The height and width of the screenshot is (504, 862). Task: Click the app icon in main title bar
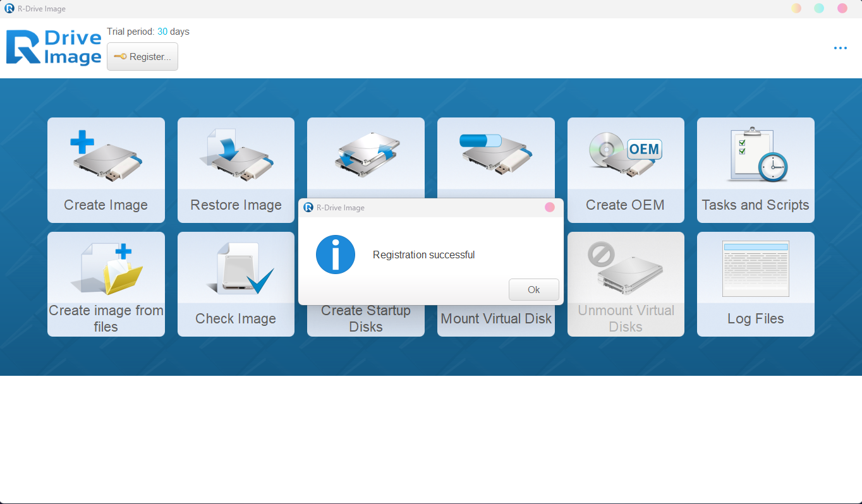[9, 8]
